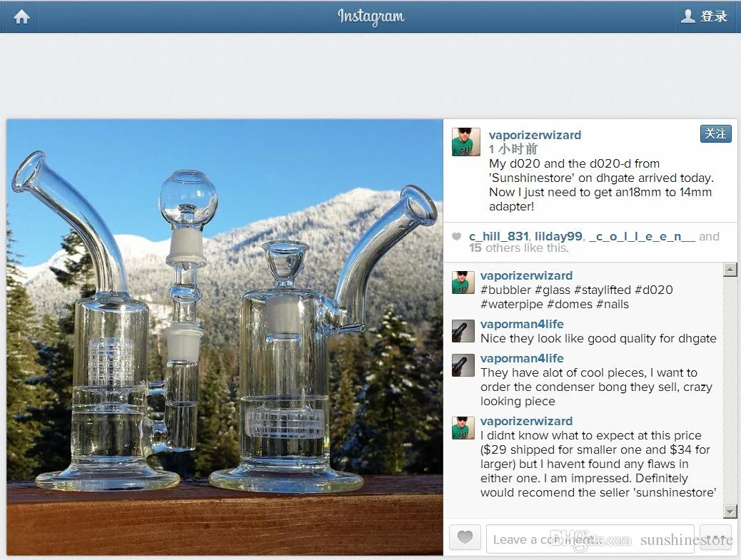Click the Instagram logo in header

[371, 17]
